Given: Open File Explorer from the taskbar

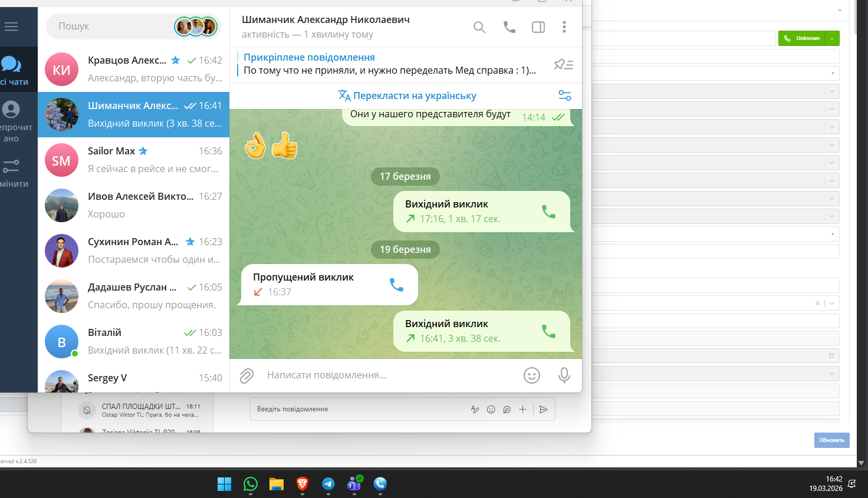Looking at the screenshot, I should [277, 484].
